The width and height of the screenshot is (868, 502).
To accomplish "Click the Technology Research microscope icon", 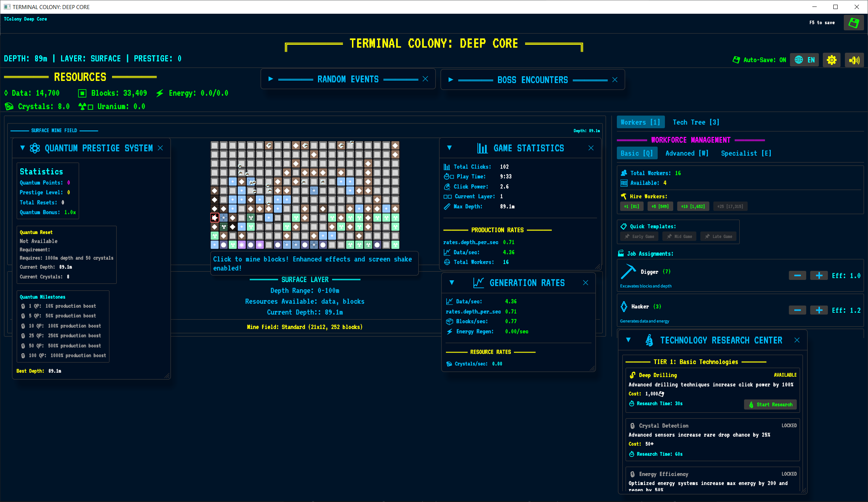I will pyautogui.click(x=649, y=340).
